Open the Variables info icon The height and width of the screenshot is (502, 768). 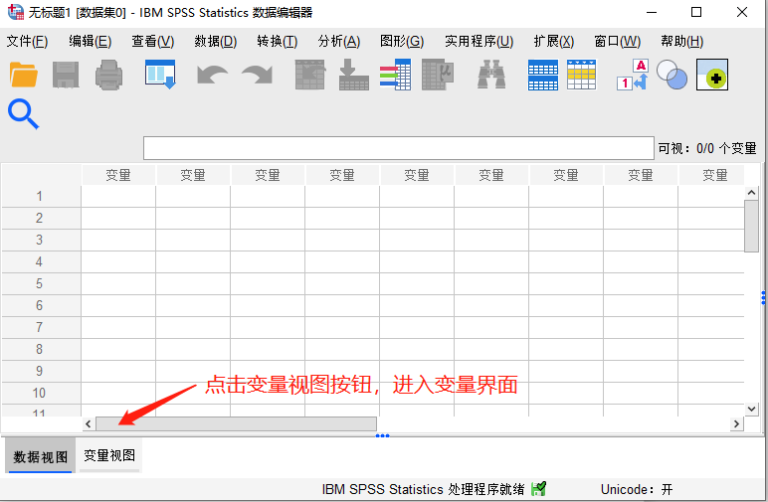(395, 75)
